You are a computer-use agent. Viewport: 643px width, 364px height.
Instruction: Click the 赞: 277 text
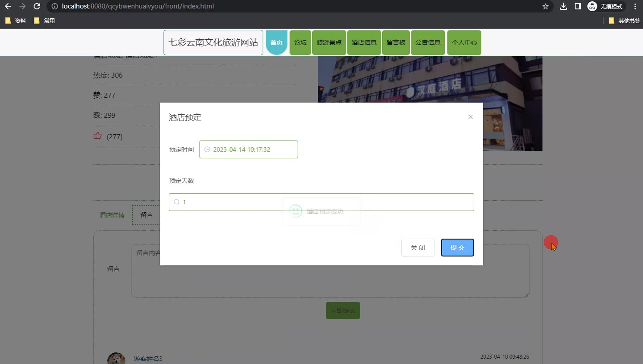tap(104, 95)
